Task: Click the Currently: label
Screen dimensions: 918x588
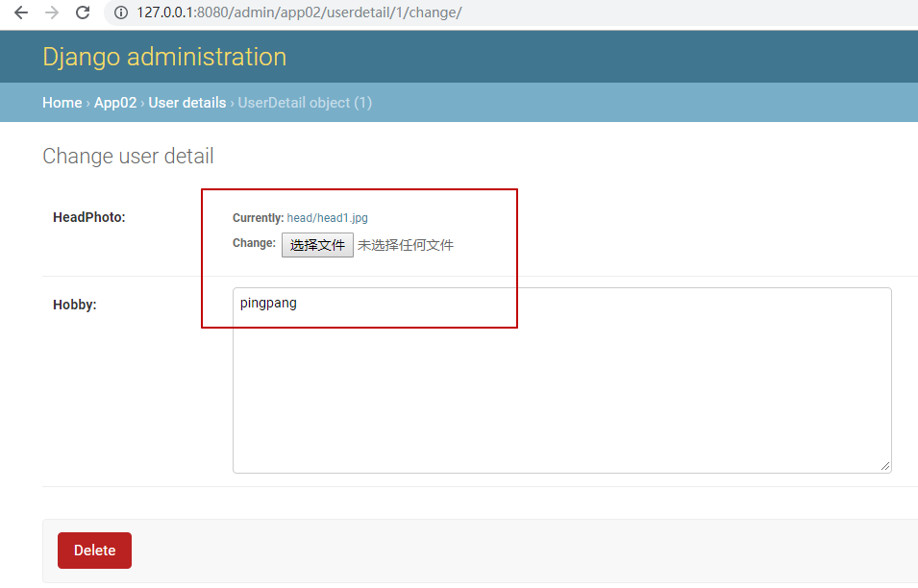Action: 259,218
